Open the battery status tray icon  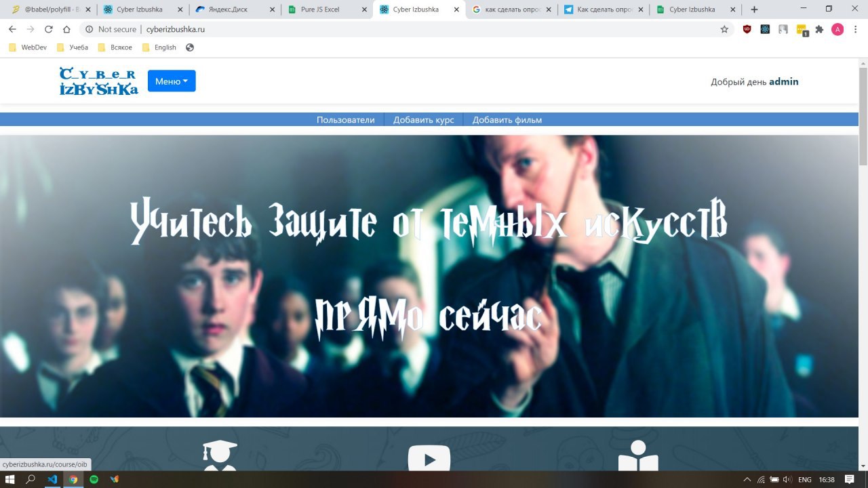[x=774, y=479]
